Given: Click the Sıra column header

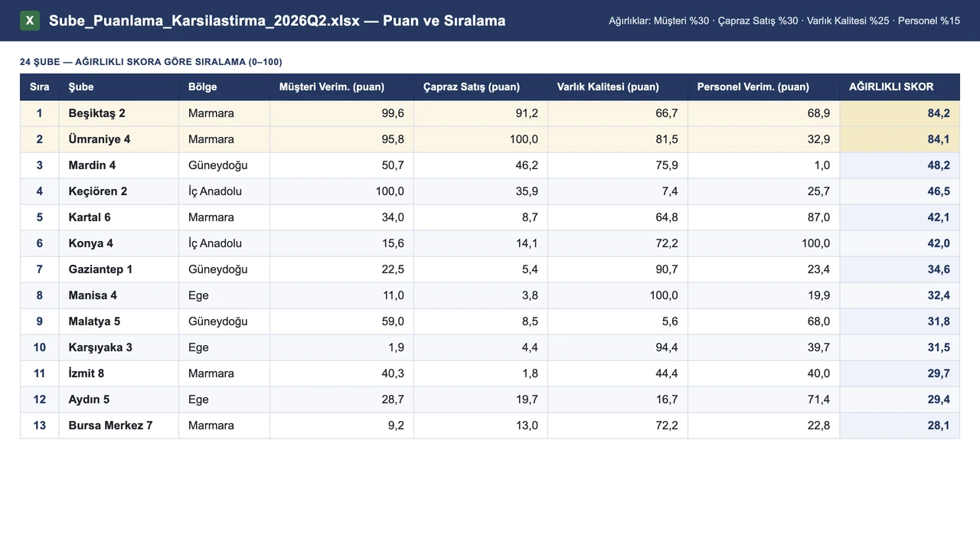Looking at the screenshot, I should pos(40,86).
